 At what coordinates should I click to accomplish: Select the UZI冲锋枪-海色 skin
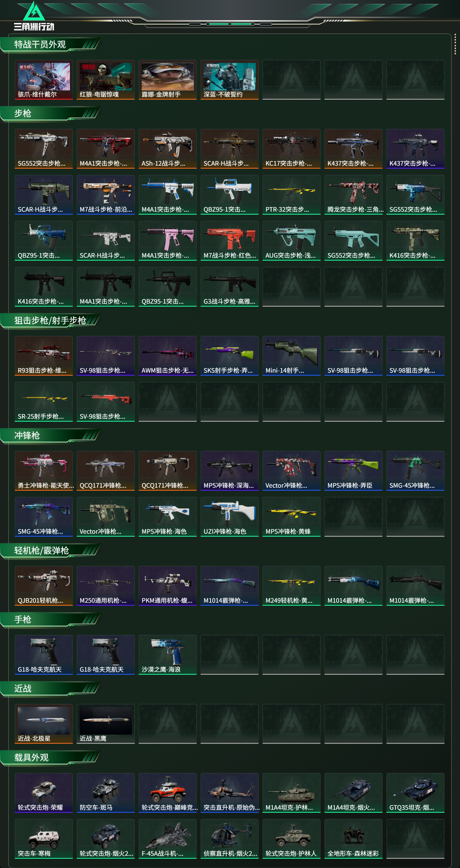coord(229,517)
